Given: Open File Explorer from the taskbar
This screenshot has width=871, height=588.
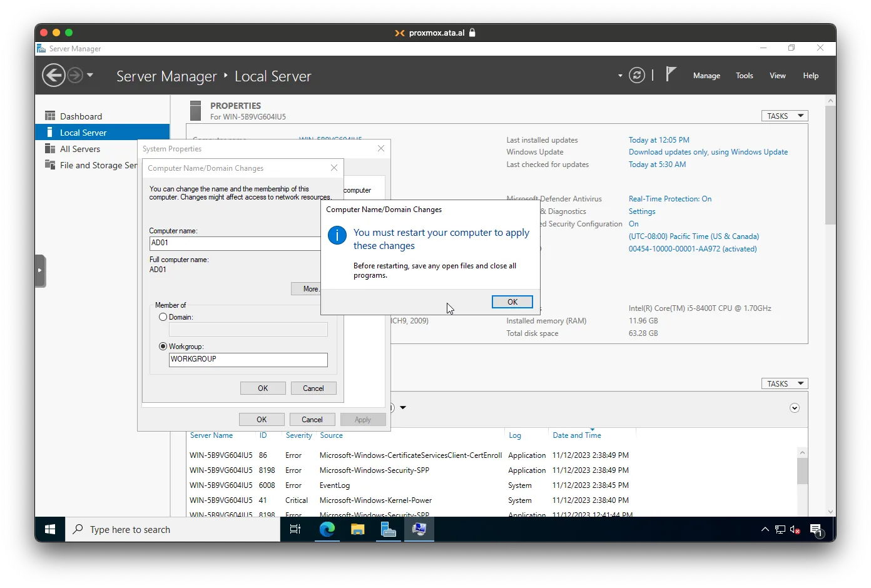Looking at the screenshot, I should click(357, 529).
